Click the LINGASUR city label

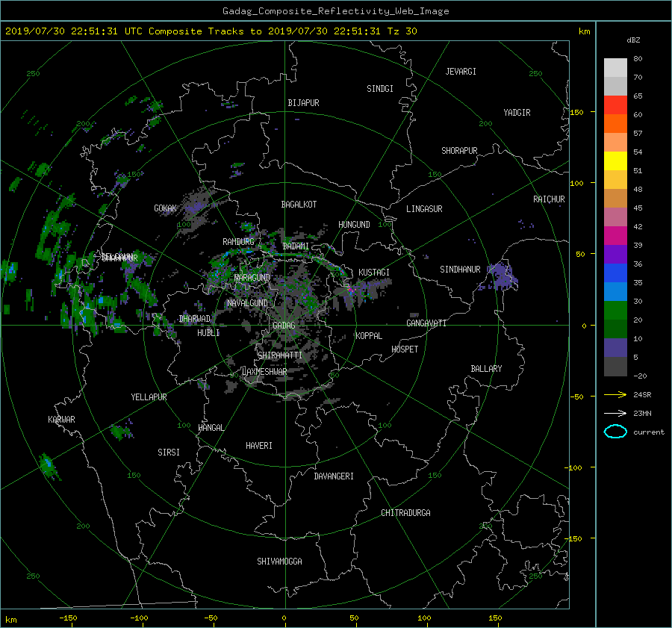click(x=424, y=209)
